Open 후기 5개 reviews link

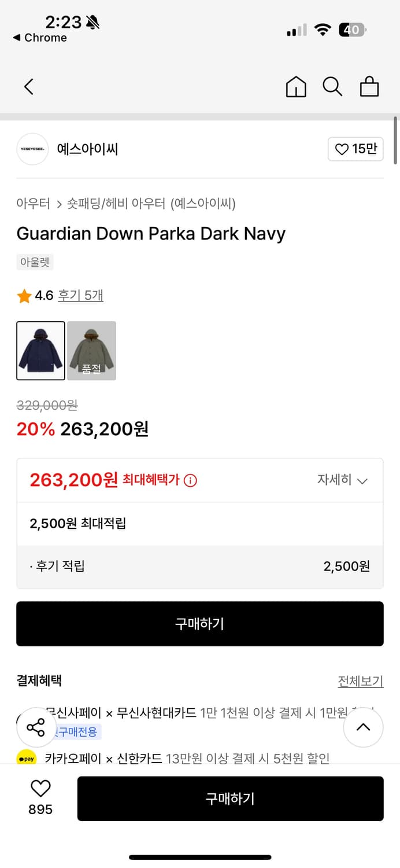pyautogui.click(x=80, y=295)
